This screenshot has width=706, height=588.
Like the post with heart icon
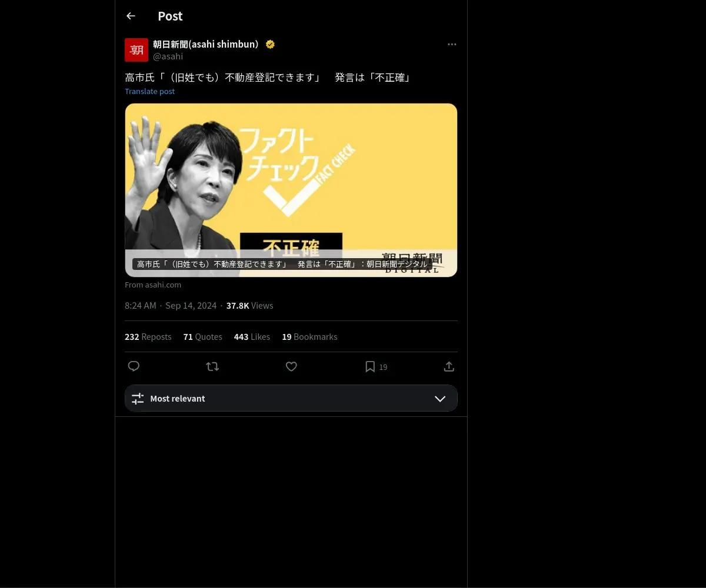(x=291, y=366)
